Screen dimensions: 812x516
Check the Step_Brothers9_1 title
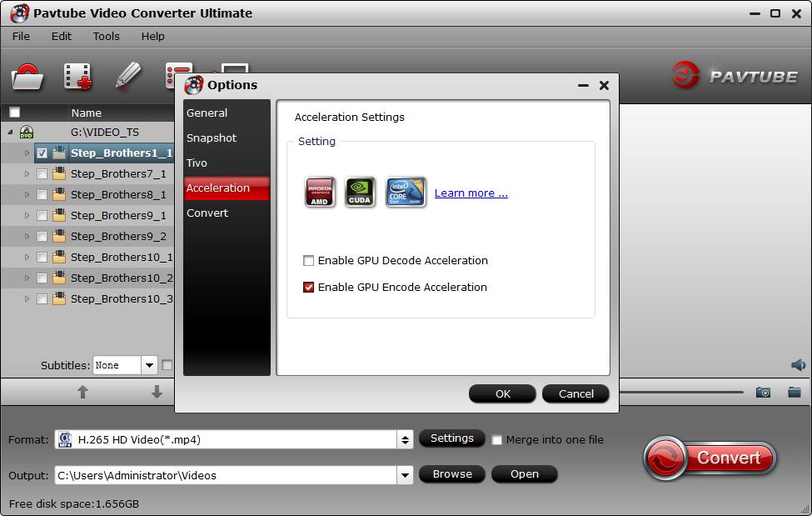[x=42, y=215]
